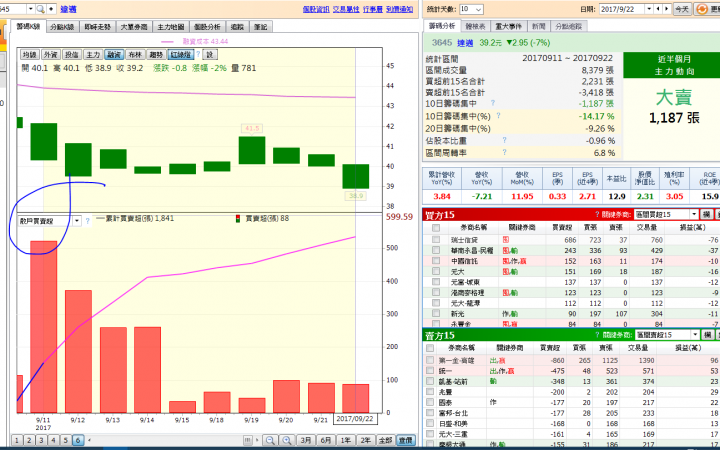Screen dimensions: 720x450
Task: Click right scroll arrow of chart scrollbar
Action: click(257, 440)
